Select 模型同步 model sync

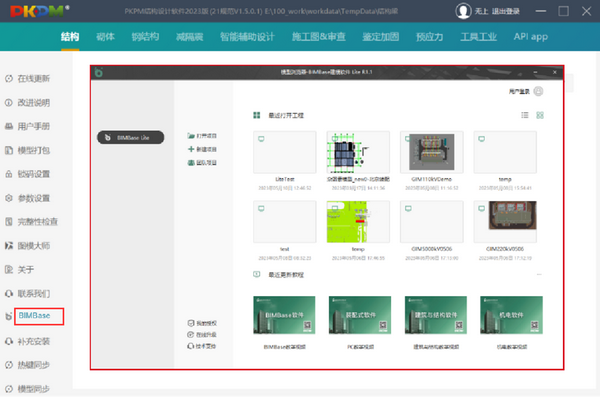pyautogui.click(x=28, y=389)
